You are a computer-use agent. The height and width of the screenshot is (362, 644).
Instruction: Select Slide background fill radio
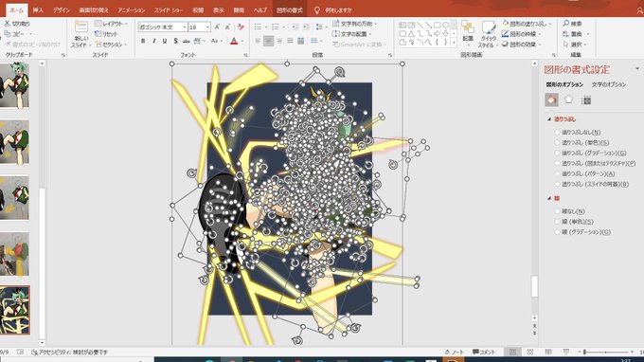tap(557, 184)
